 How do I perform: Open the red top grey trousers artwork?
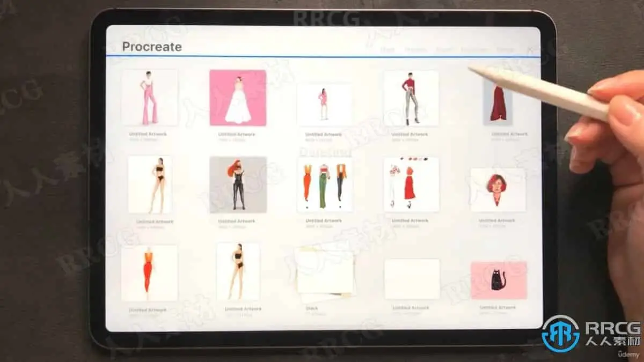click(411, 98)
